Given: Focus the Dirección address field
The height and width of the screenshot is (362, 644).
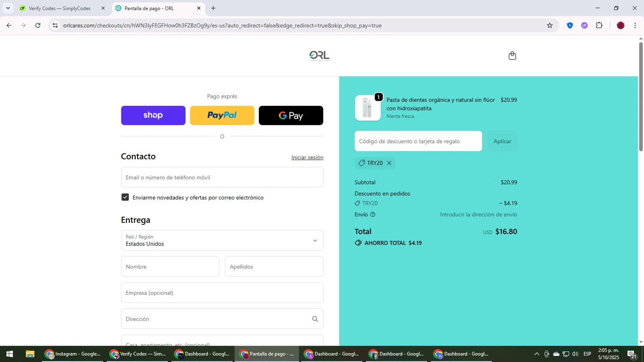Looking at the screenshot, I should (222, 319).
